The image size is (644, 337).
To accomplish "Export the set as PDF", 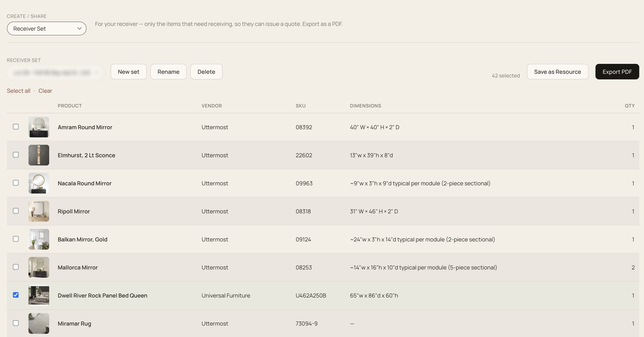I will (617, 72).
